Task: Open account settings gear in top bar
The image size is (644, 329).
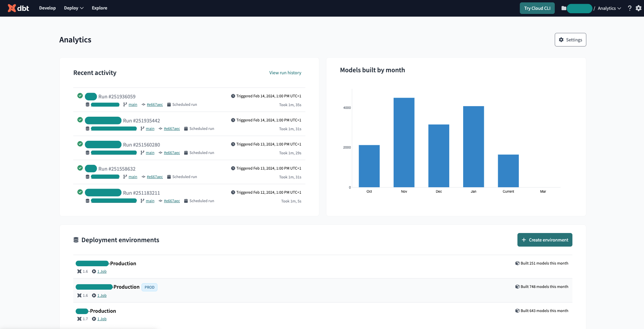Action: click(639, 8)
